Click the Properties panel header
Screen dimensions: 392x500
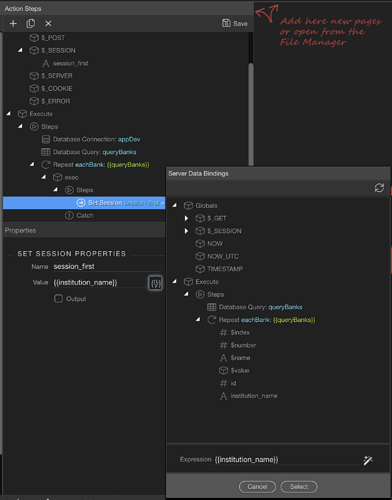point(84,230)
